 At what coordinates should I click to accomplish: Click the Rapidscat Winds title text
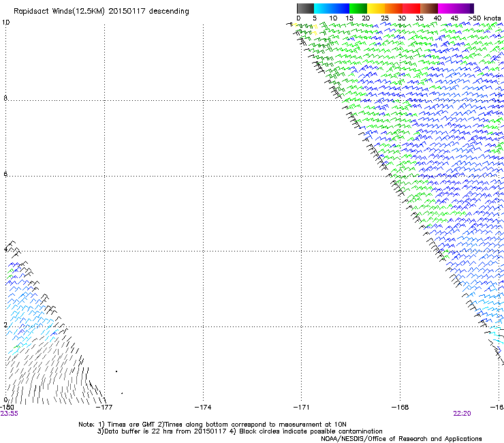pos(101,12)
